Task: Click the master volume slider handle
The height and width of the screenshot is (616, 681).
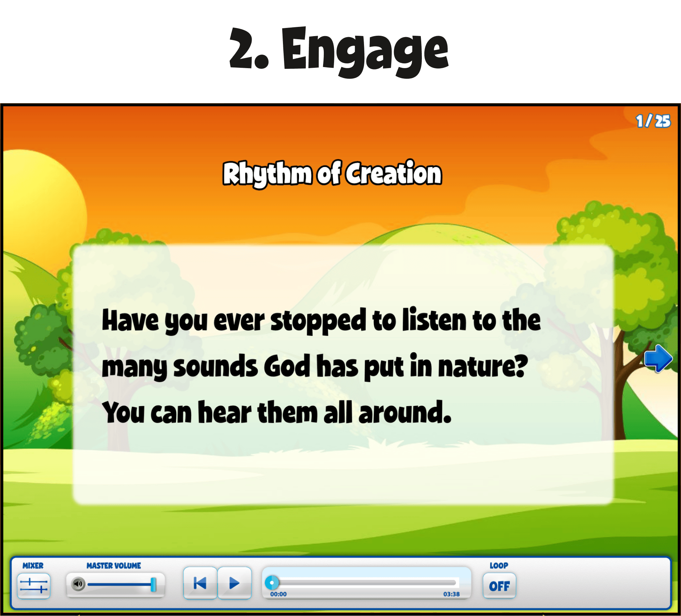Action: 153,584
